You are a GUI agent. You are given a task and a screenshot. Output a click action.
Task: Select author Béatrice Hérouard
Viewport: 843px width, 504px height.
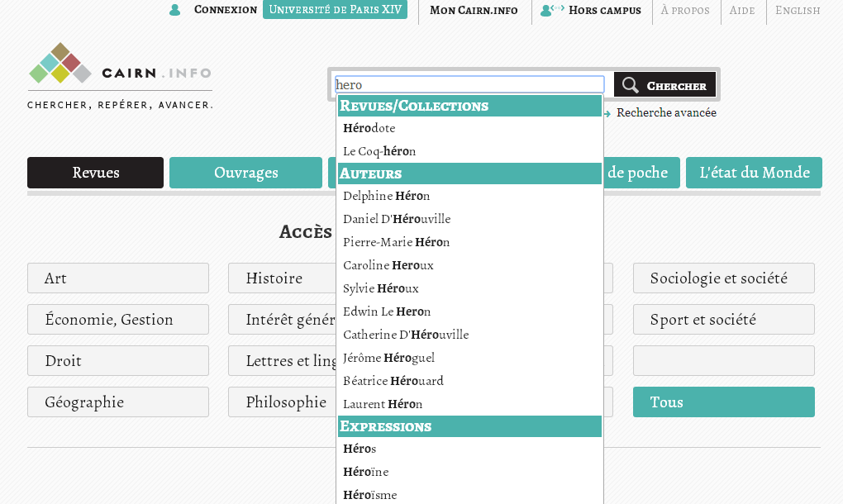click(x=469, y=380)
